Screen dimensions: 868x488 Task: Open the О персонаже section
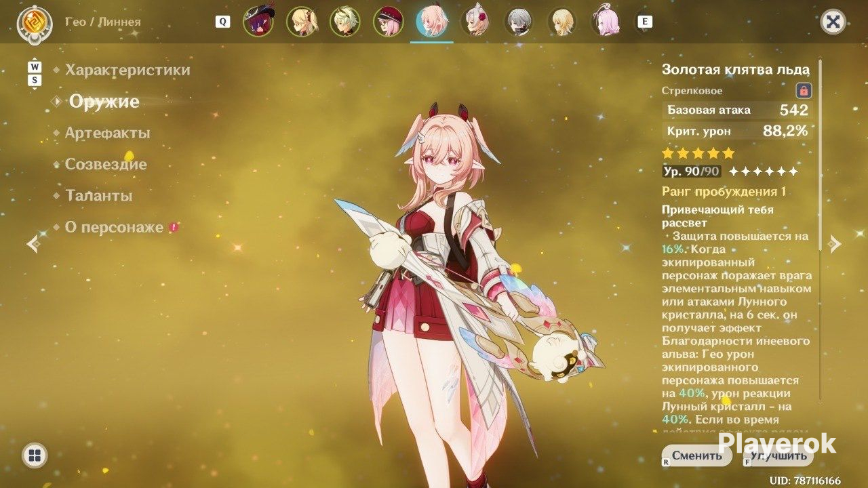pyautogui.click(x=114, y=227)
